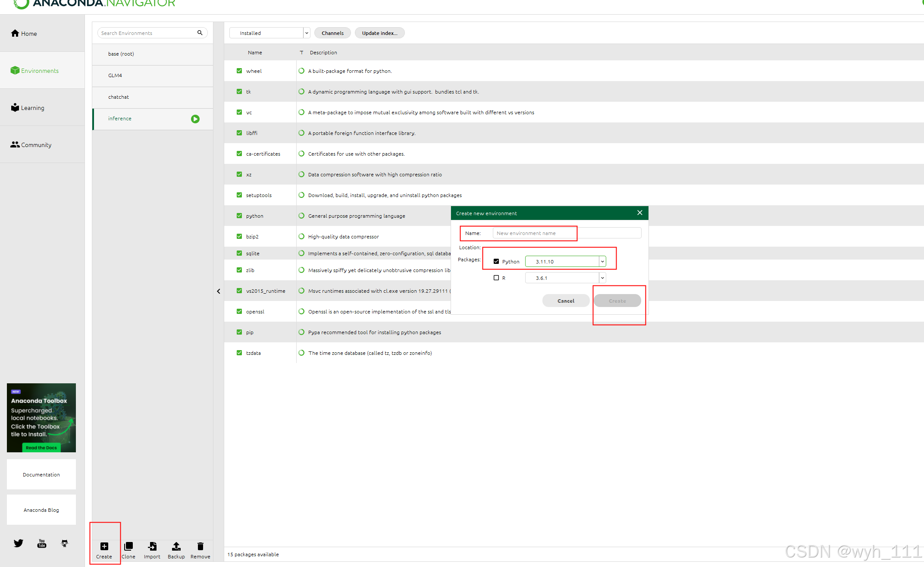Open the Installed packages filter dropdown
The height and width of the screenshot is (567, 924).
[x=307, y=33]
